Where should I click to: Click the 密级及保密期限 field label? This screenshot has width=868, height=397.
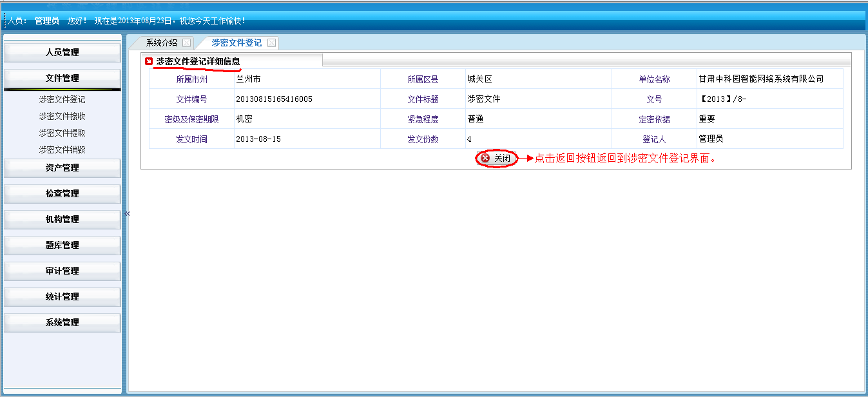click(191, 120)
